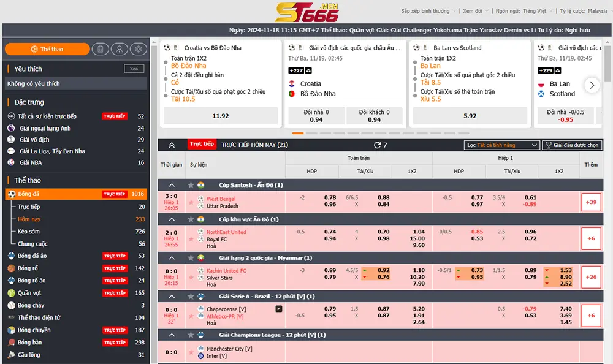Open live stream icon for Chapecoense match
613x364 pixels.
point(279,309)
